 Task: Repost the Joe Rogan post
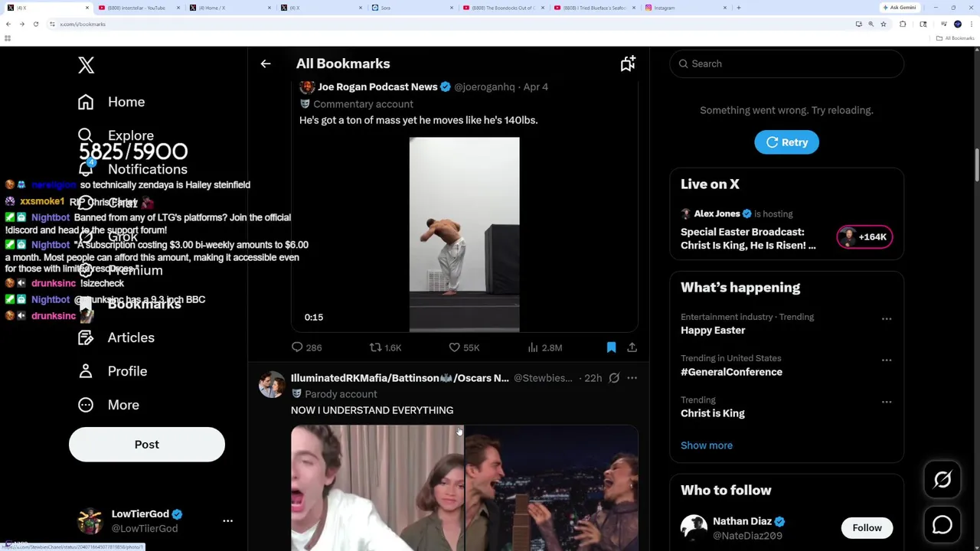[x=385, y=347]
